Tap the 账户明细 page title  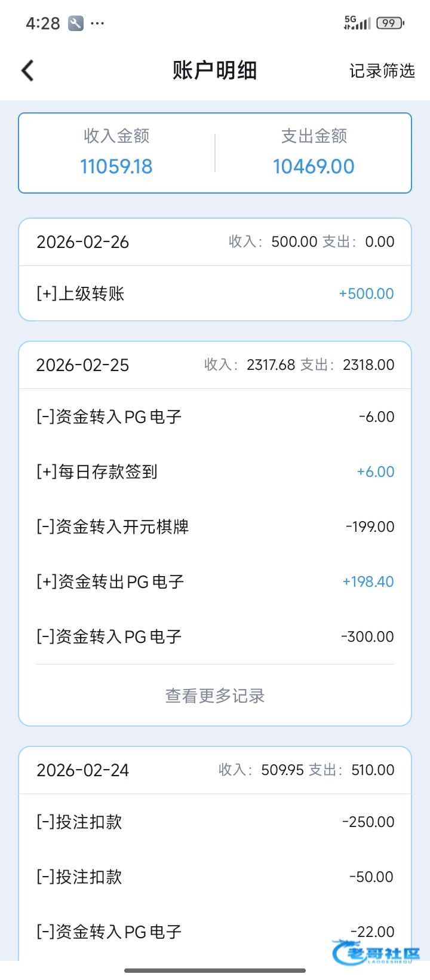215,71
